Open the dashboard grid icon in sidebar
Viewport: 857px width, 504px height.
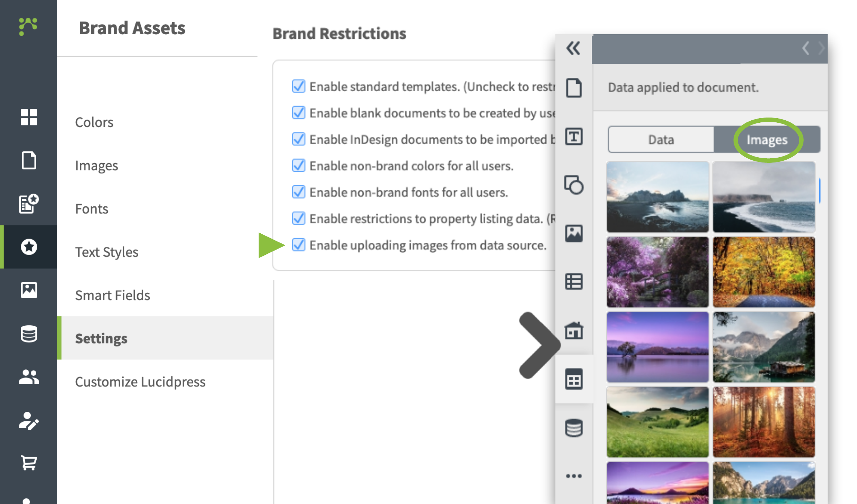29,117
